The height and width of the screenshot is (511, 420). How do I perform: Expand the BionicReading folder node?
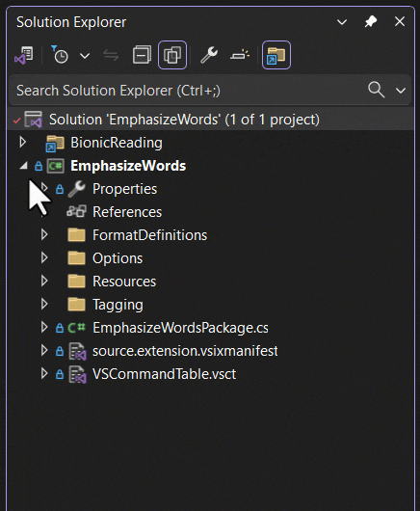(x=22, y=142)
